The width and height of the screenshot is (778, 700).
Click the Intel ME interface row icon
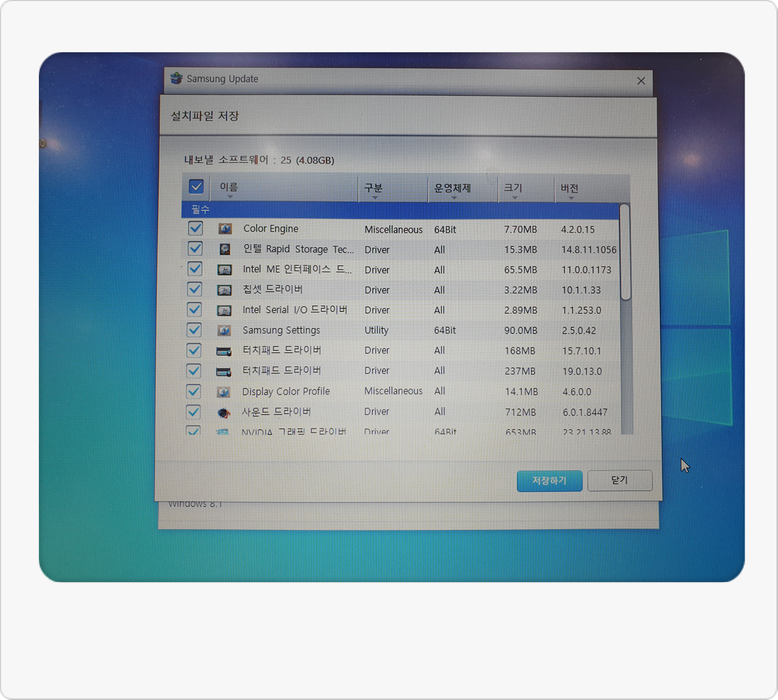click(224, 269)
